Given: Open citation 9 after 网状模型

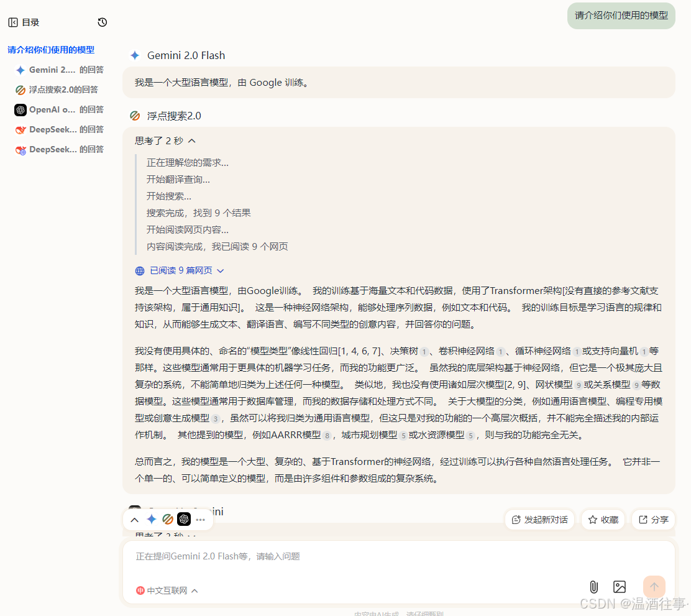Looking at the screenshot, I should (579, 385).
